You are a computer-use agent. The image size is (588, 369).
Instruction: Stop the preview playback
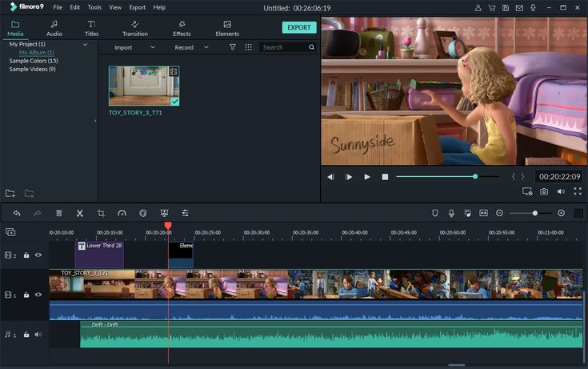coord(385,177)
